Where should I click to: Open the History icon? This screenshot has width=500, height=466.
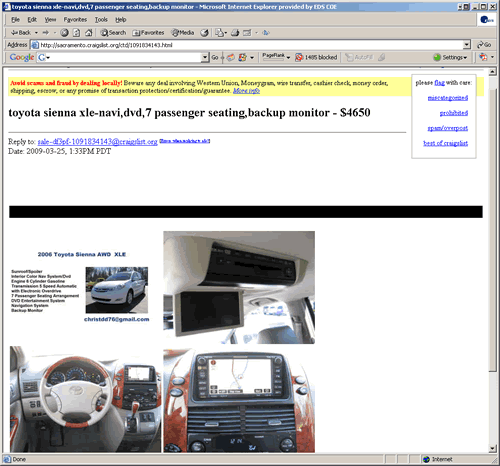204,33
